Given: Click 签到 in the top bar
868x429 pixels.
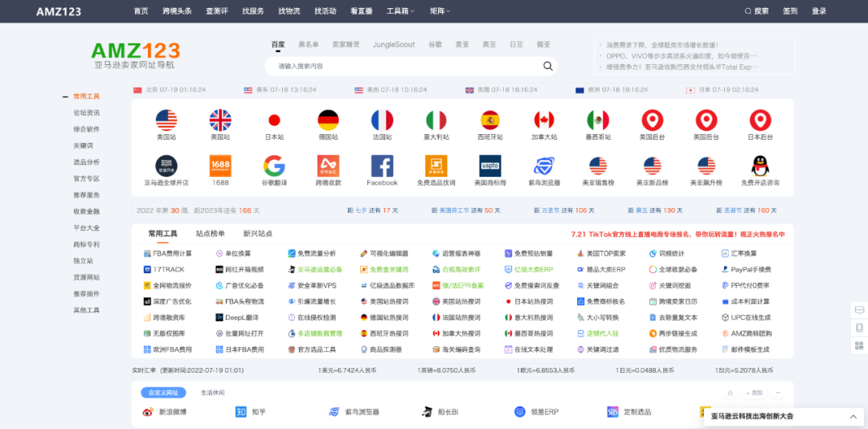Looking at the screenshot, I should point(790,11).
